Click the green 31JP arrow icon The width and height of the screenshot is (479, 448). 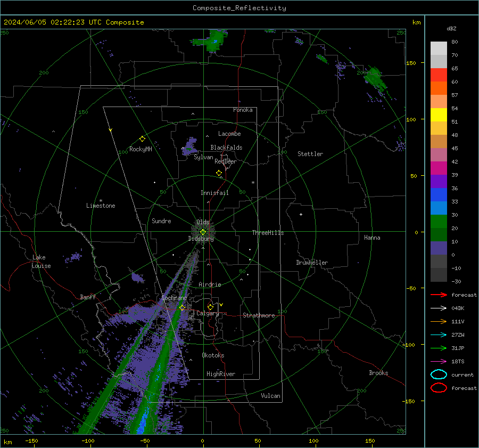coord(439,348)
